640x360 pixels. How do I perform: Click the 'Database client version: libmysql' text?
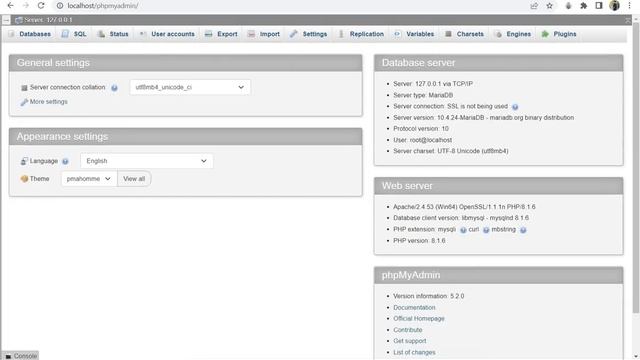(x=461, y=218)
